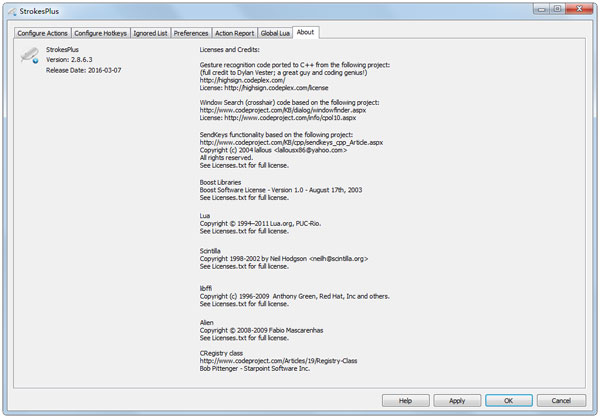Click the Gesture recognition code description line
This screenshot has height=418, width=600.
pos(295,65)
